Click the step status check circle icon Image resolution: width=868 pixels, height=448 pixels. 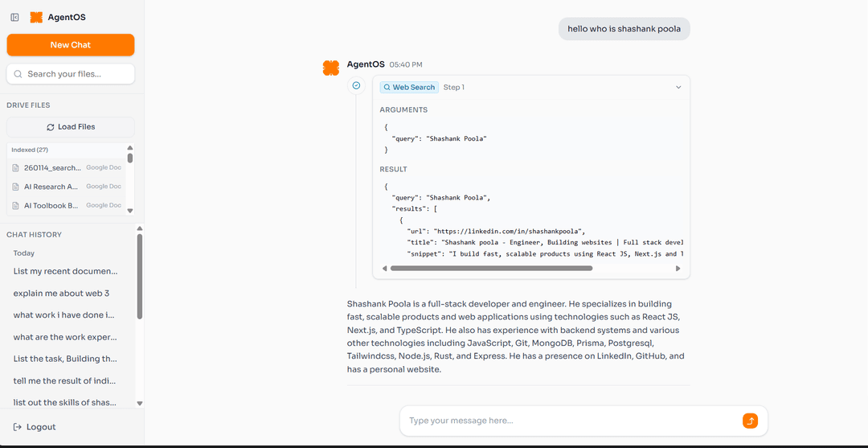pos(356,85)
